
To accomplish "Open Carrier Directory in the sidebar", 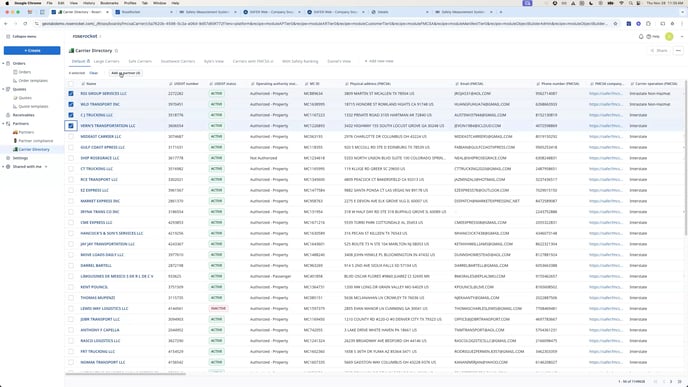I will 31,150.
